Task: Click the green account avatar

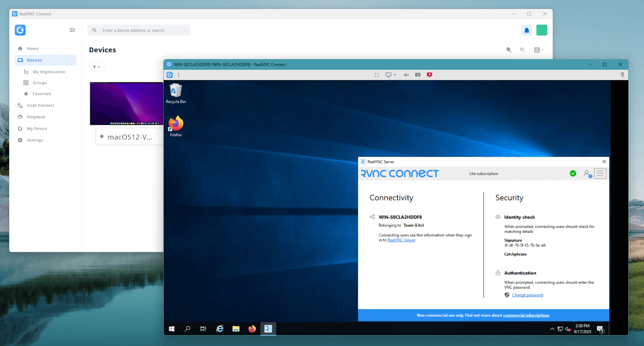Action: point(542,30)
